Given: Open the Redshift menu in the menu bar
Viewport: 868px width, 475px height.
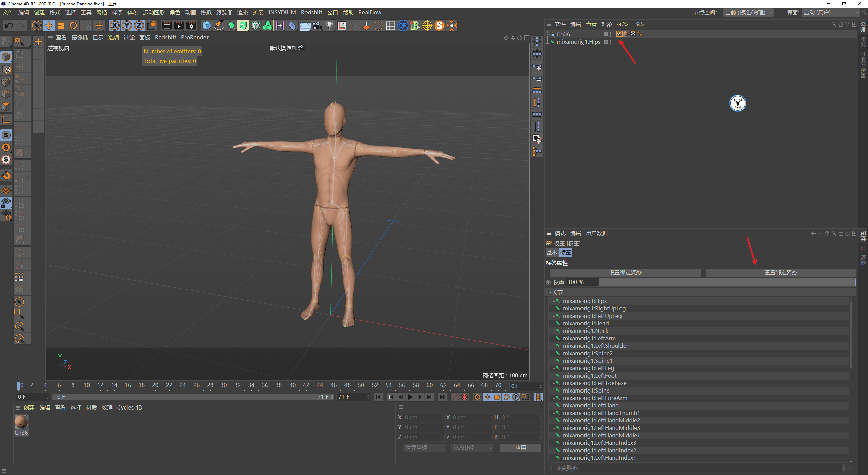Looking at the screenshot, I should (x=311, y=12).
